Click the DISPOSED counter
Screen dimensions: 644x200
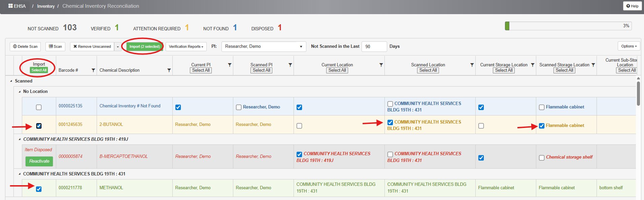266,28
